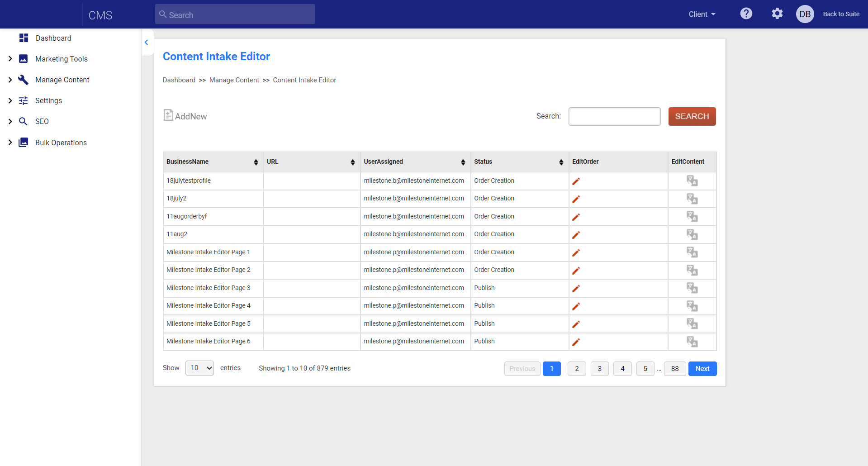Go to page 4 of the table
868x466 pixels.
point(622,369)
